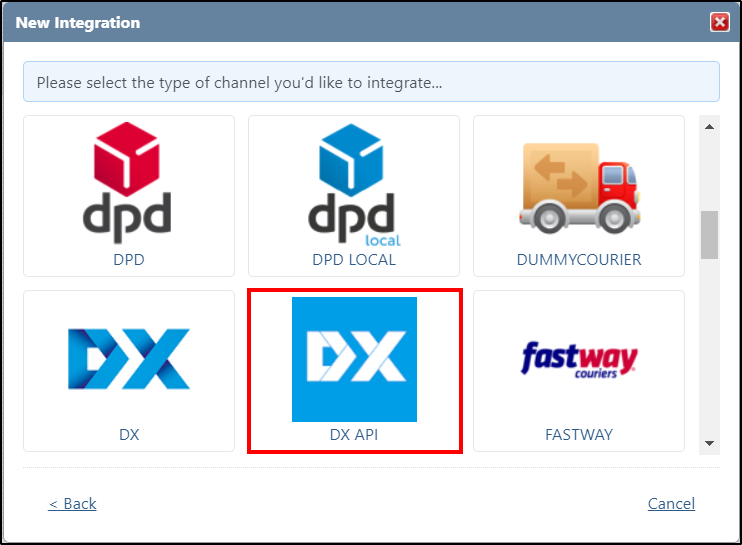Click the scroll down arrow
The image size is (742, 545).
pyautogui.click(x=709, y=443)
